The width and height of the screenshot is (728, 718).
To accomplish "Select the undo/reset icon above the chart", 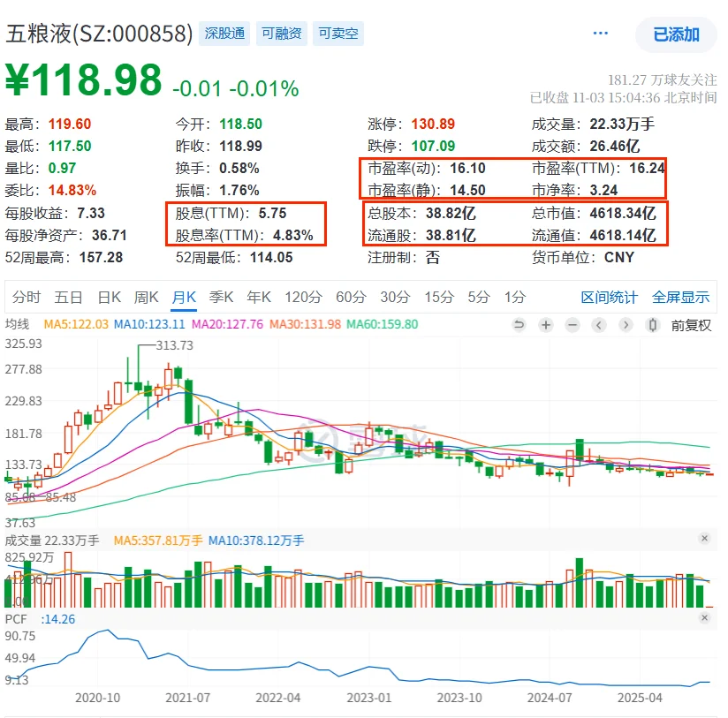I will pyautogui.click(x=519, y=326).
